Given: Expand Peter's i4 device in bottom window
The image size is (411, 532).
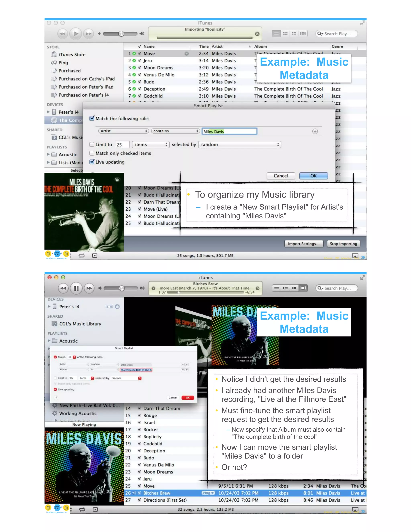Looking at the screenshot, I should [49, 306].
